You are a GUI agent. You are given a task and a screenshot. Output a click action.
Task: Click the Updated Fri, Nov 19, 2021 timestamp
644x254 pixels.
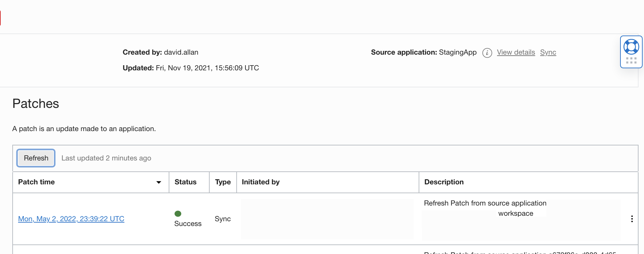pyautogui.click(x=191, y=68)
